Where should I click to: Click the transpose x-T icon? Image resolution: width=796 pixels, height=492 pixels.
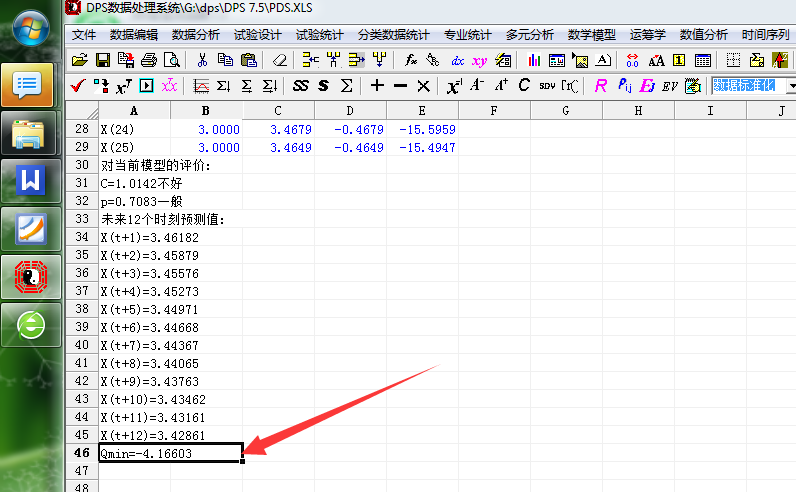tap(123, 86)
